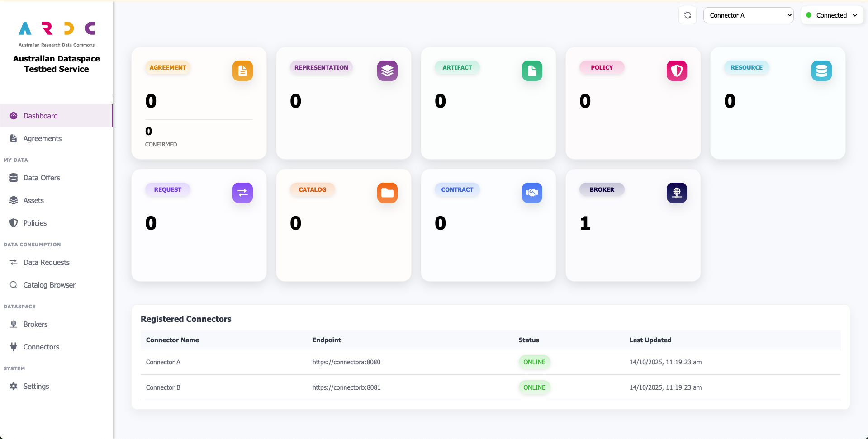This screenshot has width=868, height=439.
Task: Click the Contract handshake icon
Action: 532,193
